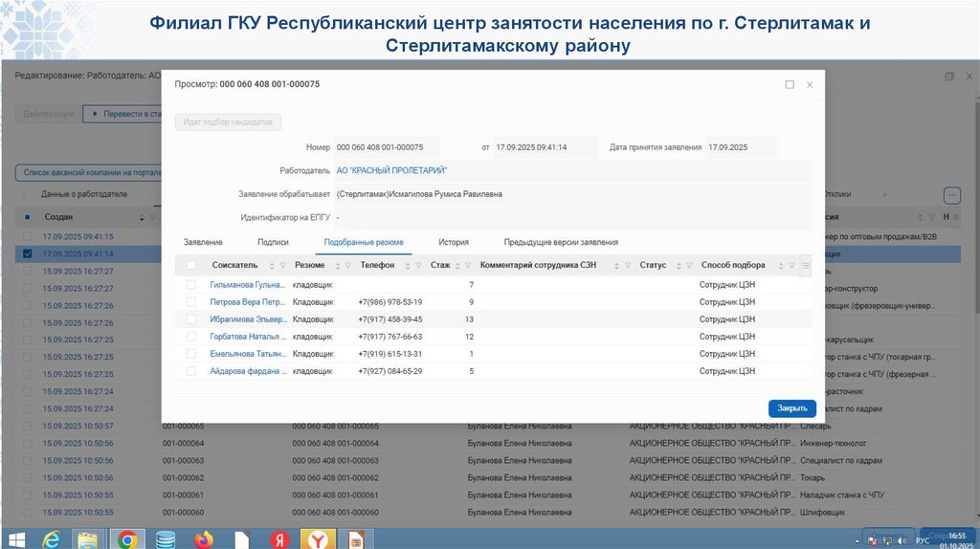Viewport: 980px width, 549px height.
Task: Sort the Телефон column
Action: point(408,266)
